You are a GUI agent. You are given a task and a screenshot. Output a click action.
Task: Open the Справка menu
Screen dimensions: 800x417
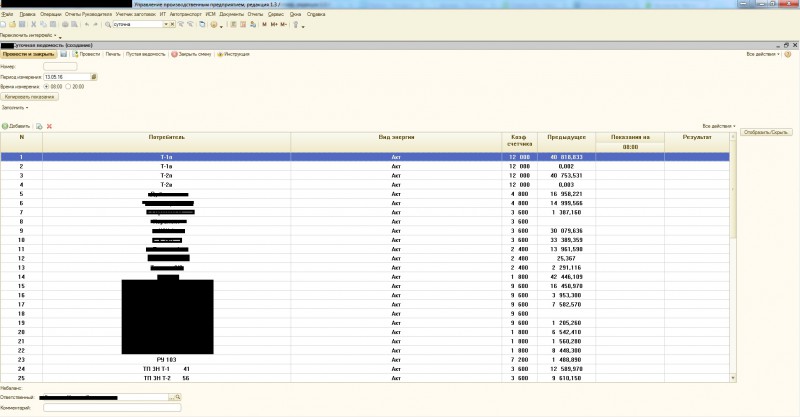coord(316,14)
